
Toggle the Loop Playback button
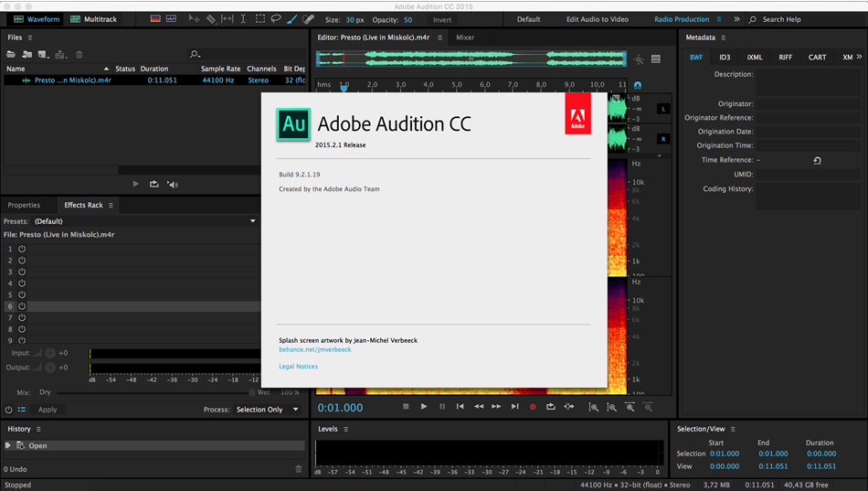(551, 407)
